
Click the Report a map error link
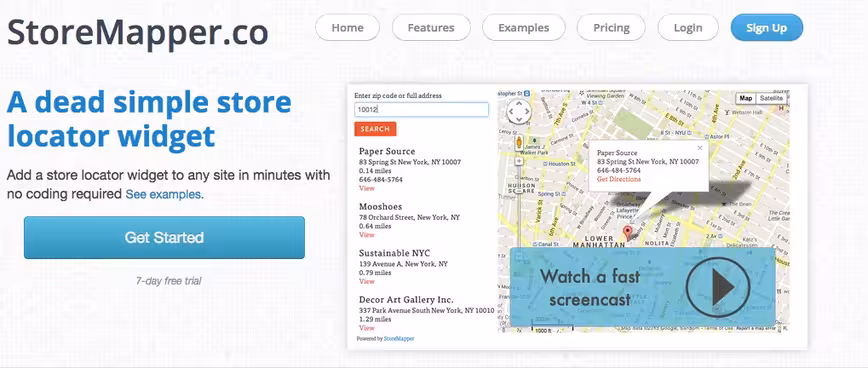[755, 329]
